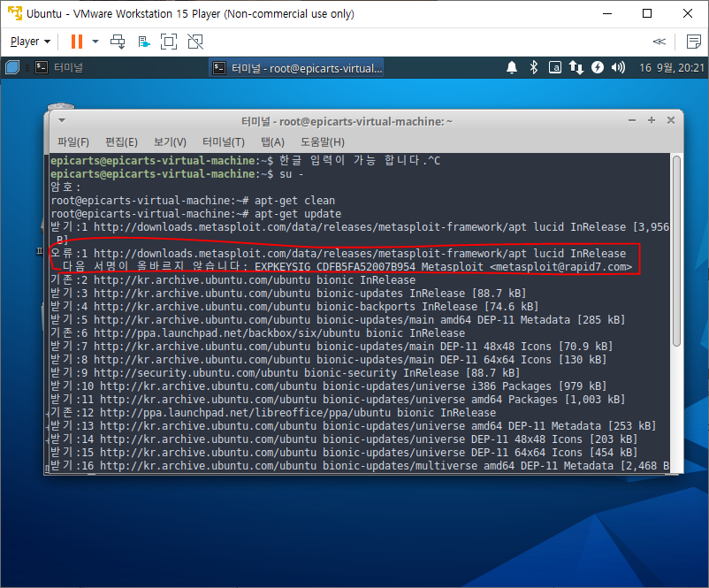
Task: Open the network connections tray icon
Action: (576, 68)
